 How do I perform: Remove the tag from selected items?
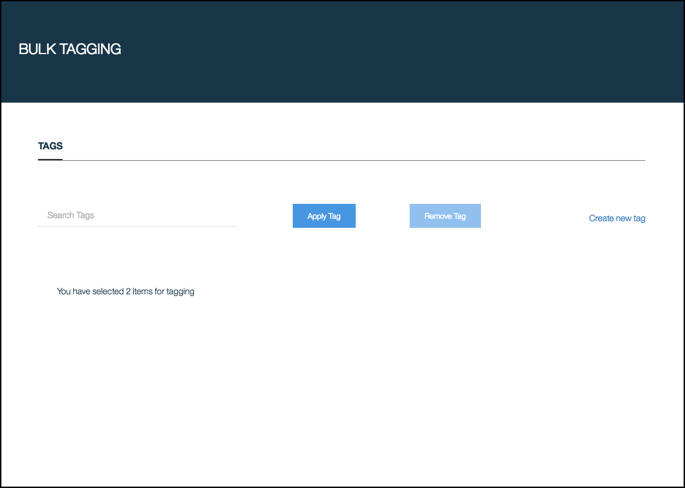[445, 216]
